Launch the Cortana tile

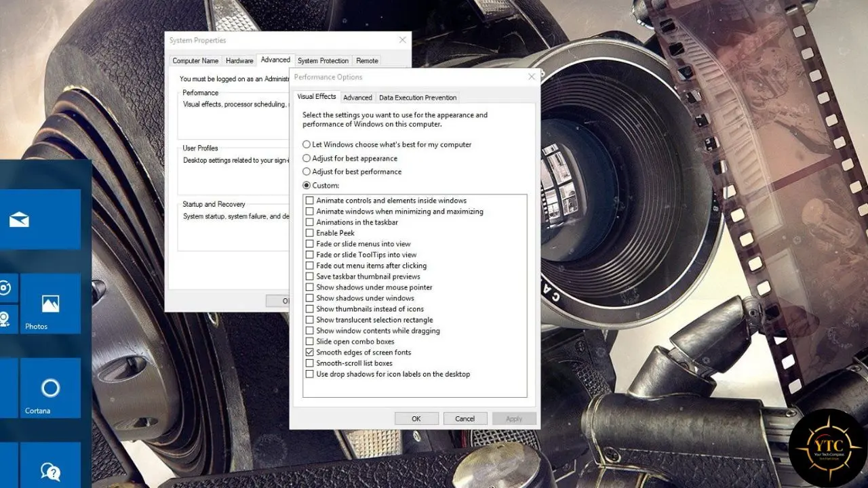(x=50, y=388)
